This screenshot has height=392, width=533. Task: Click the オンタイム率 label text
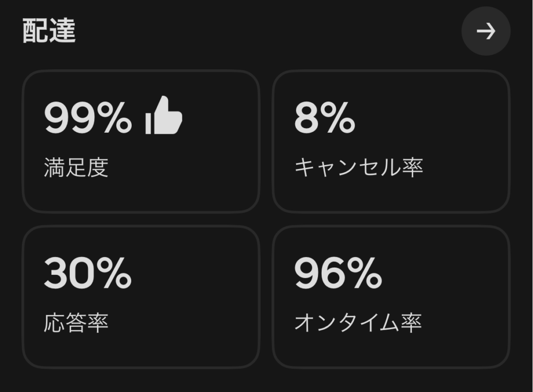[358, 323]
